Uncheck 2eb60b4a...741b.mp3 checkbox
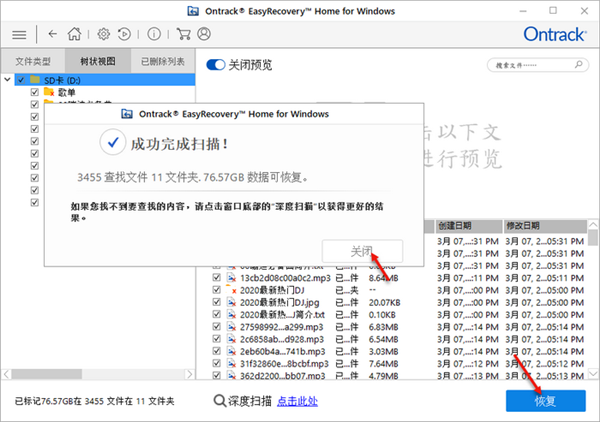The height and width of the screenshot is (422, 600). (217, 351)
